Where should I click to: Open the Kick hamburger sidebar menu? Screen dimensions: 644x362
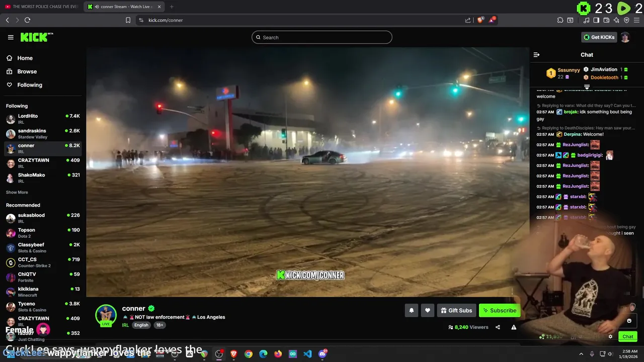pyautogui.click(x=11, y=37)
